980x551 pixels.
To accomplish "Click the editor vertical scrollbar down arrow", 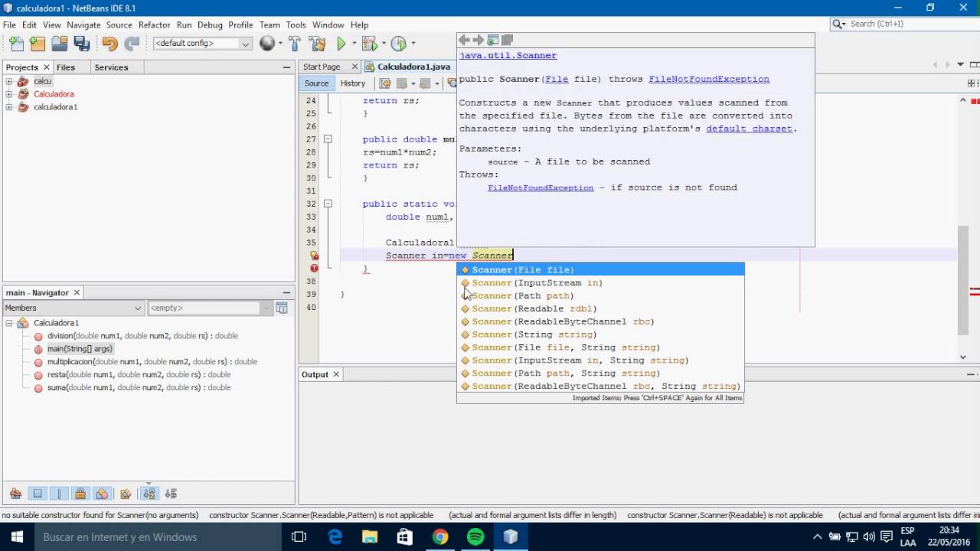I will pos(963,357).
